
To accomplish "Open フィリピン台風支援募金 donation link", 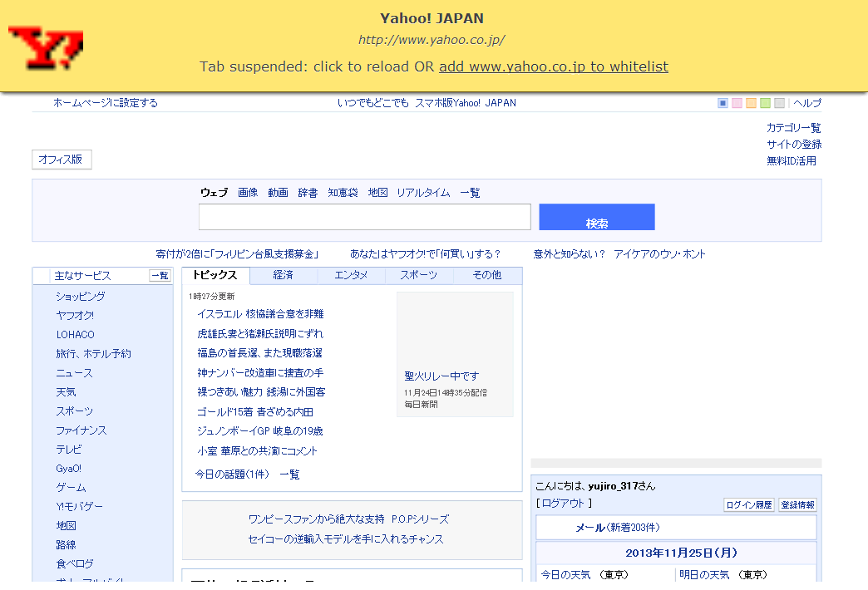I will [237, 254].
